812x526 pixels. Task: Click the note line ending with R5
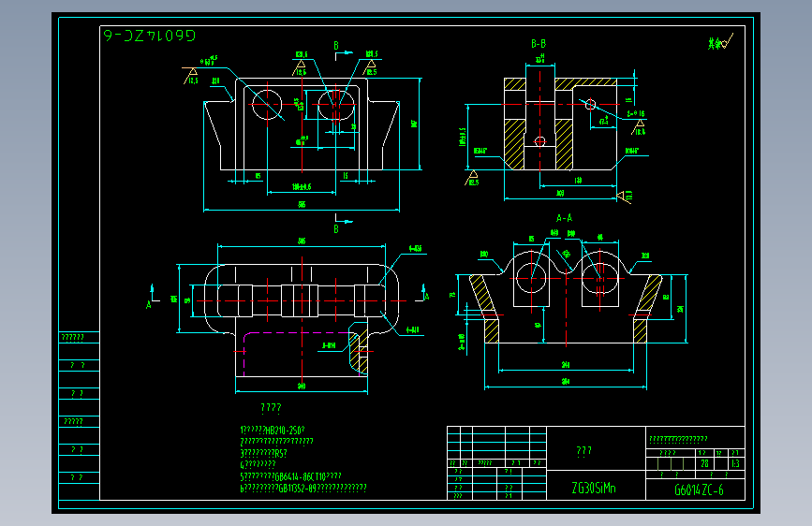point(263,453)
